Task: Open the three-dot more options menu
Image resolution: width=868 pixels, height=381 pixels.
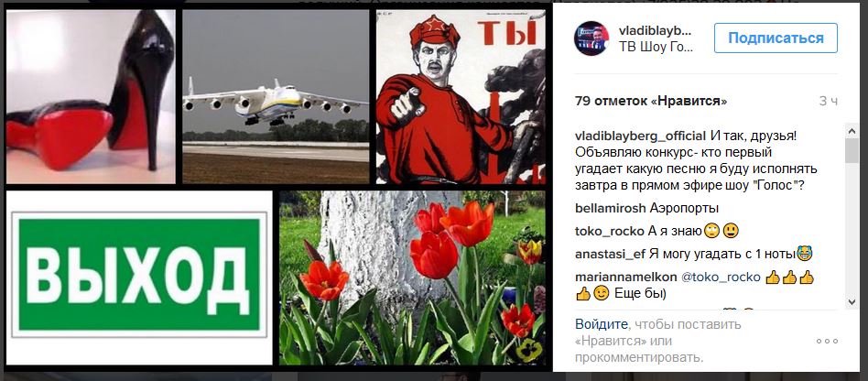Action: (x=827, y=341)
